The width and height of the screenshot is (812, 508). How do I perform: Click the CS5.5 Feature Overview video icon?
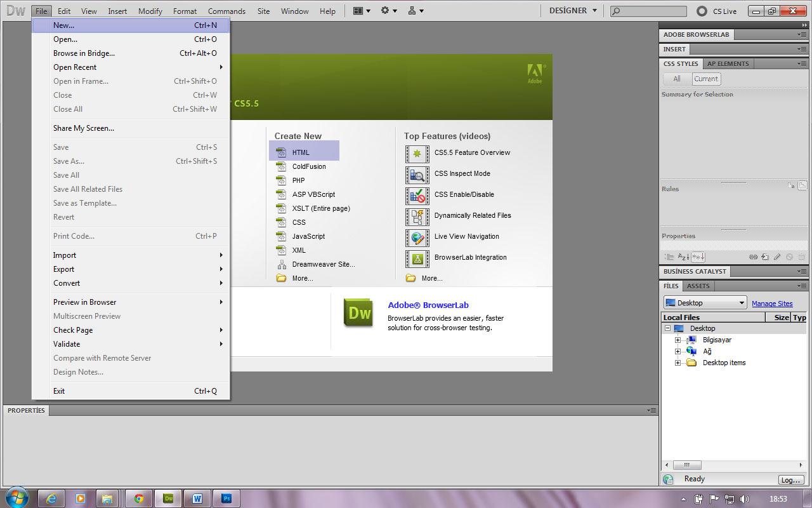click(417, 154)
